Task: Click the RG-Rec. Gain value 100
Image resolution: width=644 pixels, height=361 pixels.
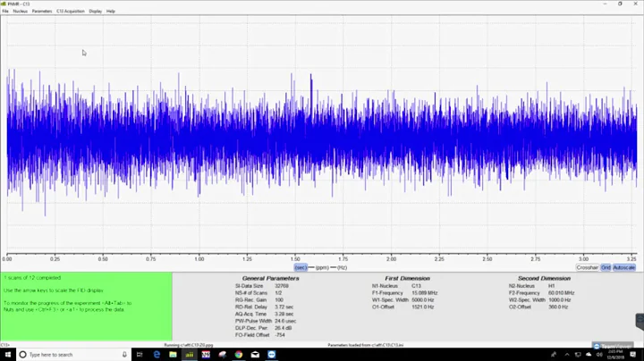Action: point(279,300)
